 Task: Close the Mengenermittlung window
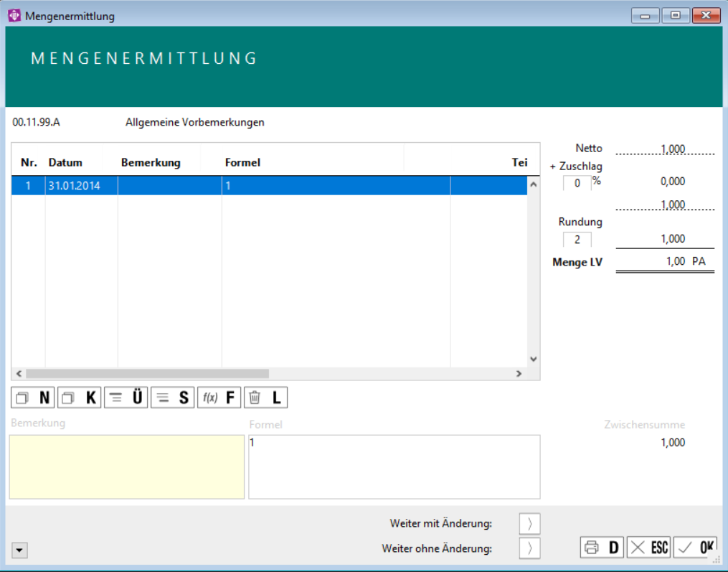pyautogui.click(x=706, y=16)
